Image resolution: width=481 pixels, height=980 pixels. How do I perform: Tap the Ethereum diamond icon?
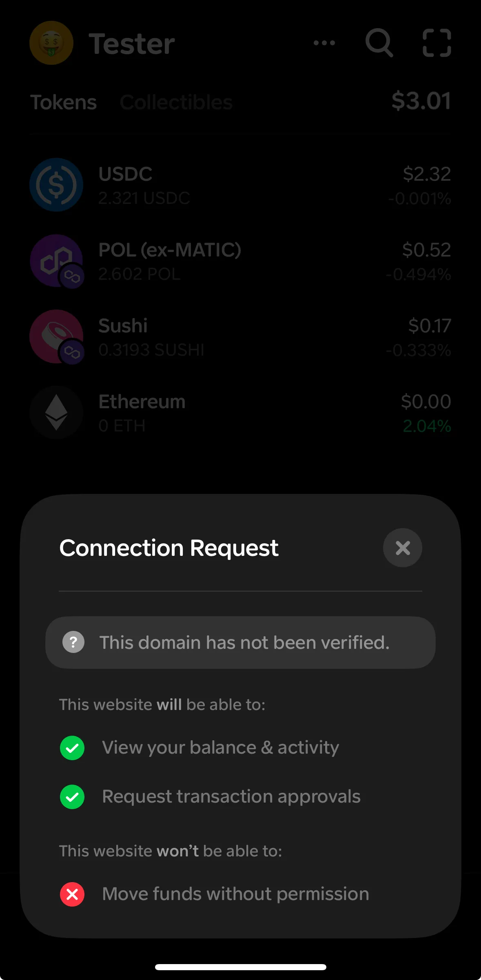coord(56,412)
